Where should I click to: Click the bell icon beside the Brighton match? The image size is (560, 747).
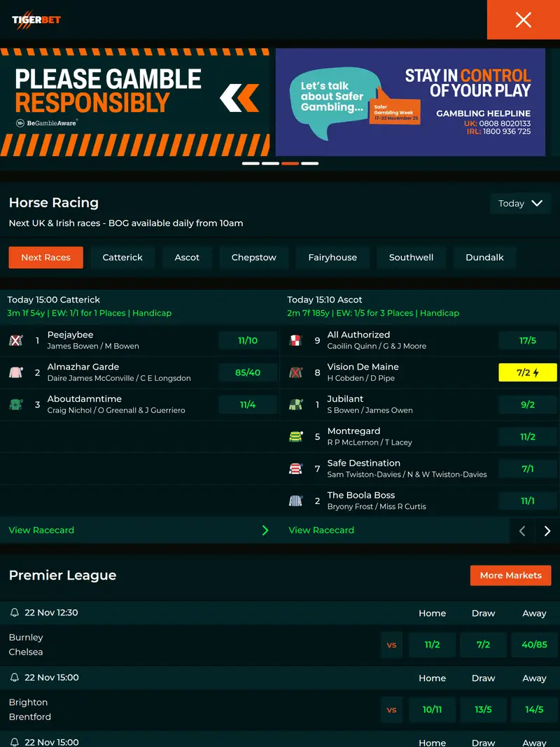coord(15,677)
